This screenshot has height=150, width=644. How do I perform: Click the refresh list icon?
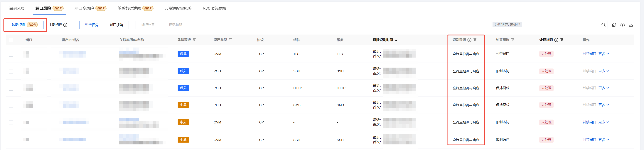click(614, 25)
